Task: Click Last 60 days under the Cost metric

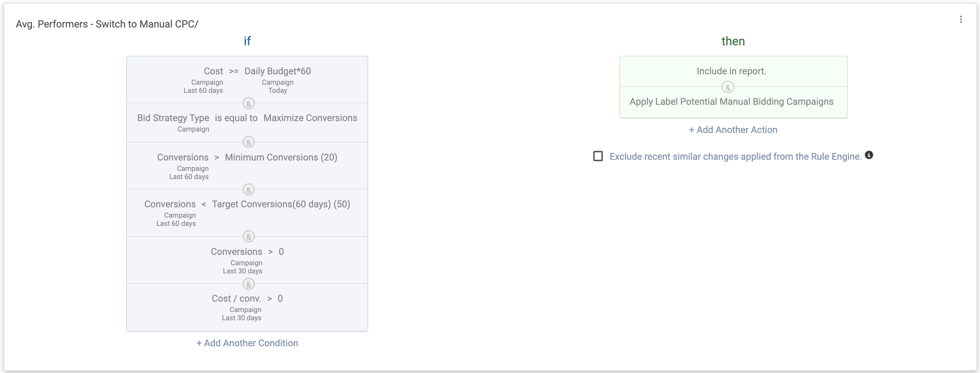Action: point(203,91)
